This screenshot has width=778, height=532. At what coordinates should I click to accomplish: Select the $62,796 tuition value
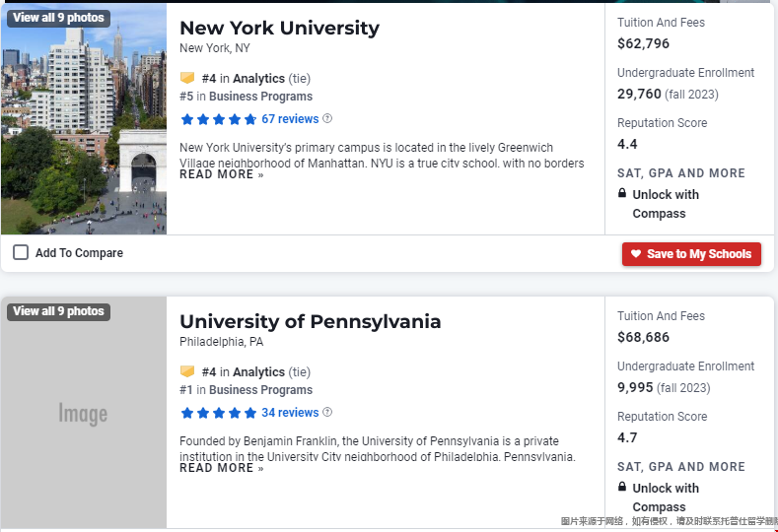[x=643, y=43]
